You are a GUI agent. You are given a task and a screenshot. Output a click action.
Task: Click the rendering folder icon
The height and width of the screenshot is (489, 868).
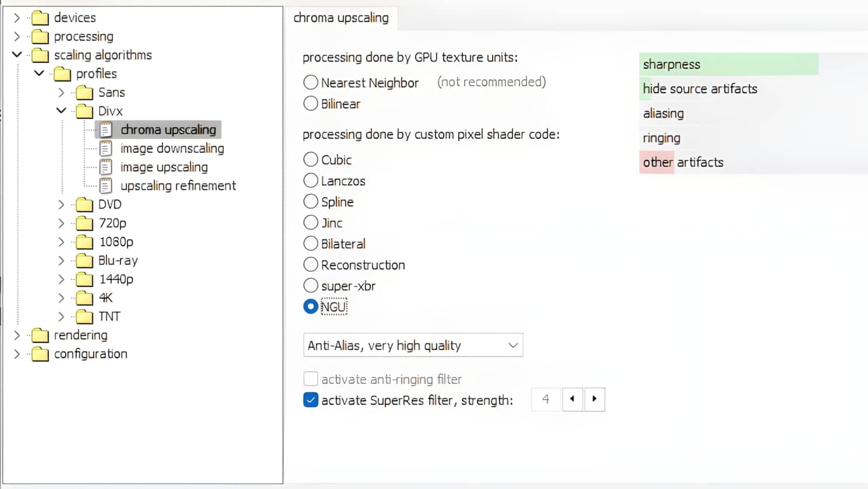(x=40, y=335)
